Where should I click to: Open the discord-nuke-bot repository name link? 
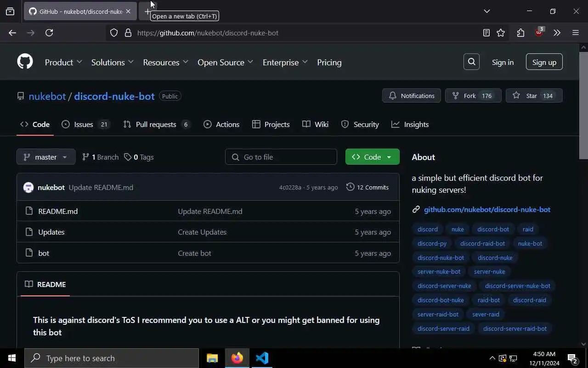pyautogui.click(x=114, y=96)
